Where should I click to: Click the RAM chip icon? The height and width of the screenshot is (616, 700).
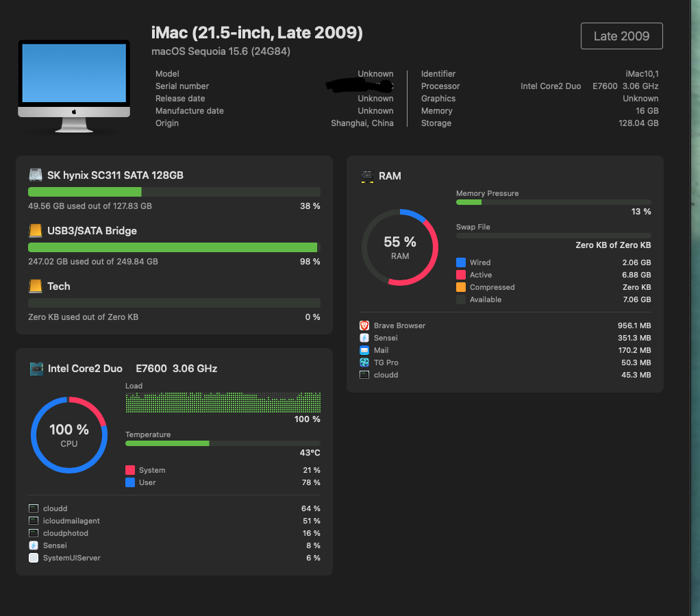pyautogui.click(x=367, y=176)
